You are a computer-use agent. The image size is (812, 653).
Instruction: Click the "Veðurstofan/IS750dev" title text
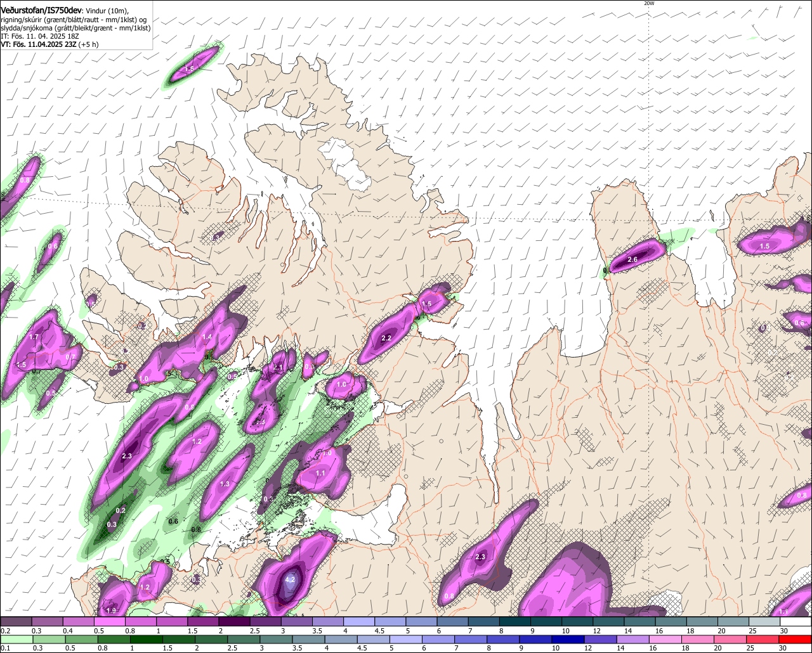pos(41,10)
